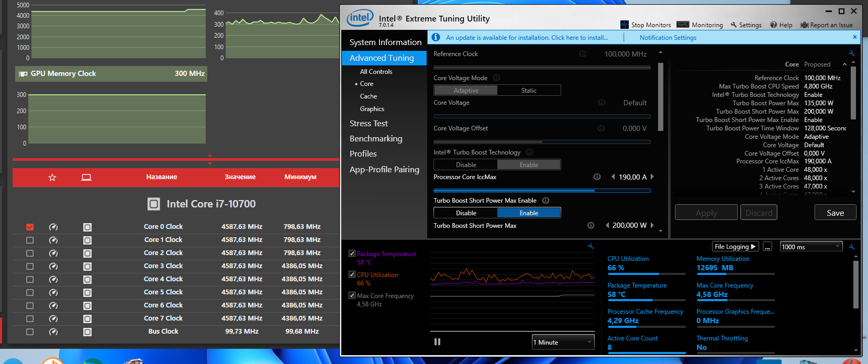Uncheck the Core 0 Clock checkbox
Viewport: 868px width, 364px height.
pos(30,227)
